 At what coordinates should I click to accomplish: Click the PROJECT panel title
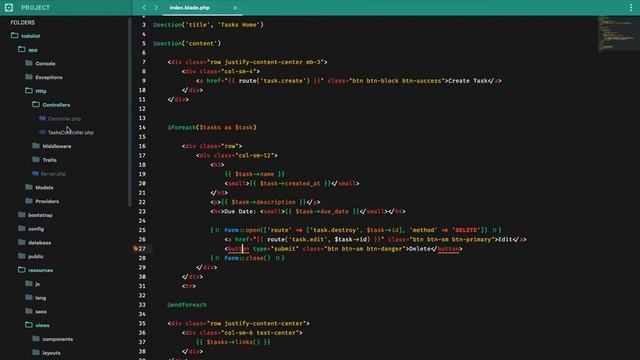36,7
